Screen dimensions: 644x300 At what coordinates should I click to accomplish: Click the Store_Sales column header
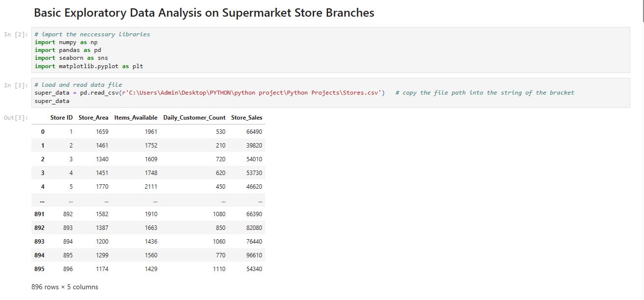pyautogui.click(x=247, y=118)
